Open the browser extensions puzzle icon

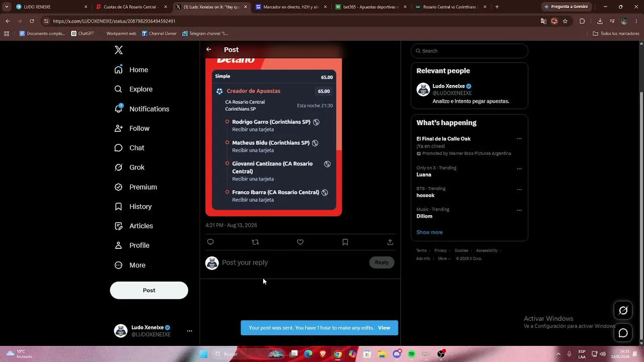[582, 21]
